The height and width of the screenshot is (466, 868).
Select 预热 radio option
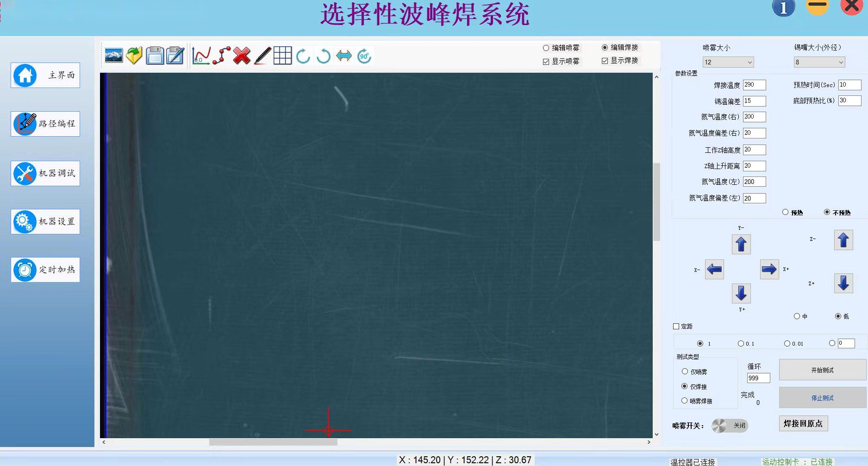click(x=785, y=212)
